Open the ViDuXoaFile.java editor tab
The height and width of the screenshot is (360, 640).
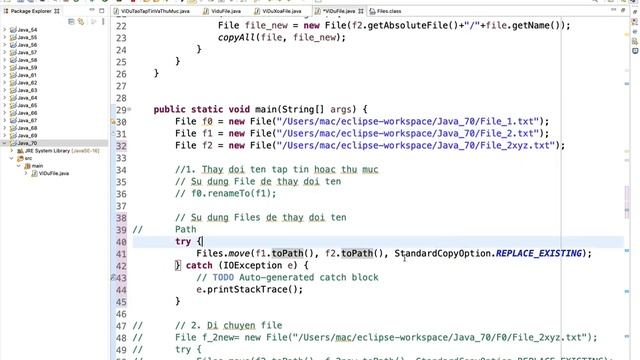click(278, 11)
